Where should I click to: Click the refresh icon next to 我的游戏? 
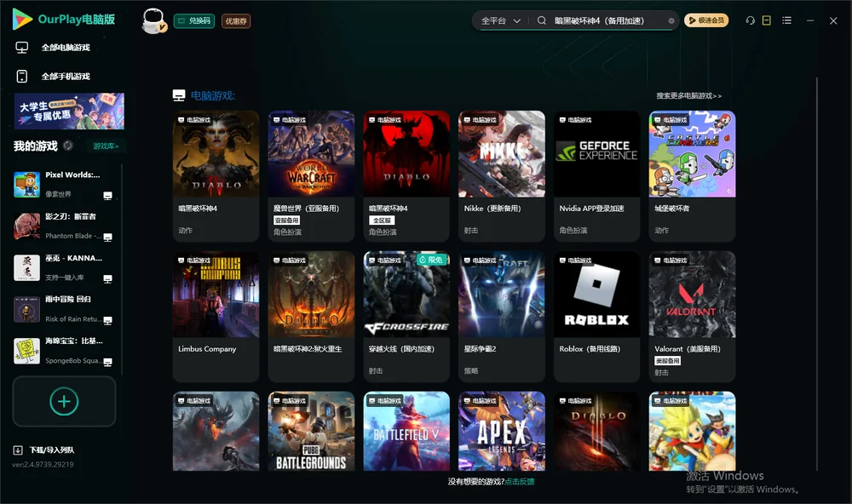coord(68,146)
